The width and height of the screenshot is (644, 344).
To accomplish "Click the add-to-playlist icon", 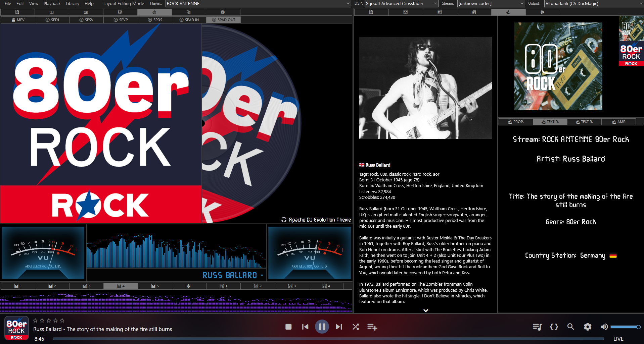I will pos(372,327).
